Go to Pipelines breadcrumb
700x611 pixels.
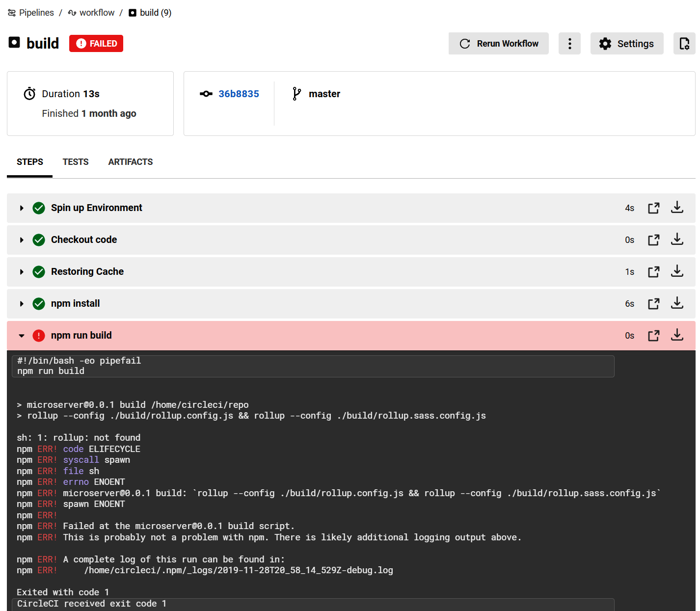click(x=36, y=13)
